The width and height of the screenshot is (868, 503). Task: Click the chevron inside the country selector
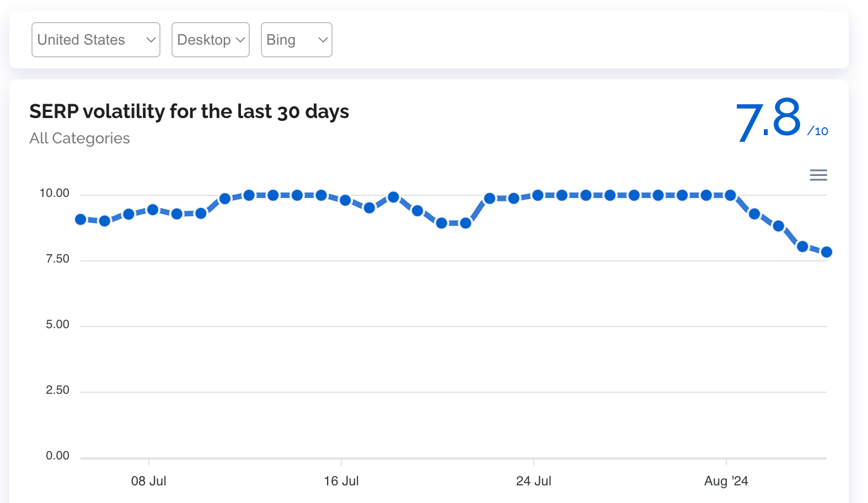(x=150, y=39)
